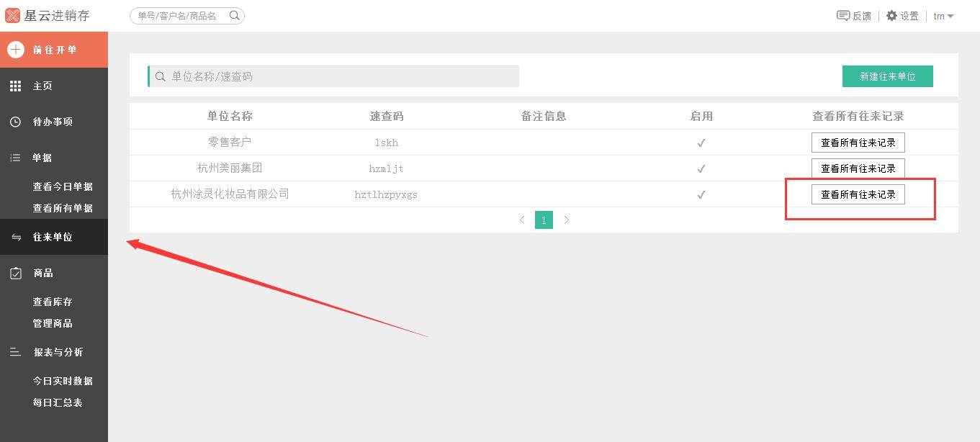Click the 主页 grid icon in sidebar
The height and width of the screenshot is (442, 980).
[15, 86]
